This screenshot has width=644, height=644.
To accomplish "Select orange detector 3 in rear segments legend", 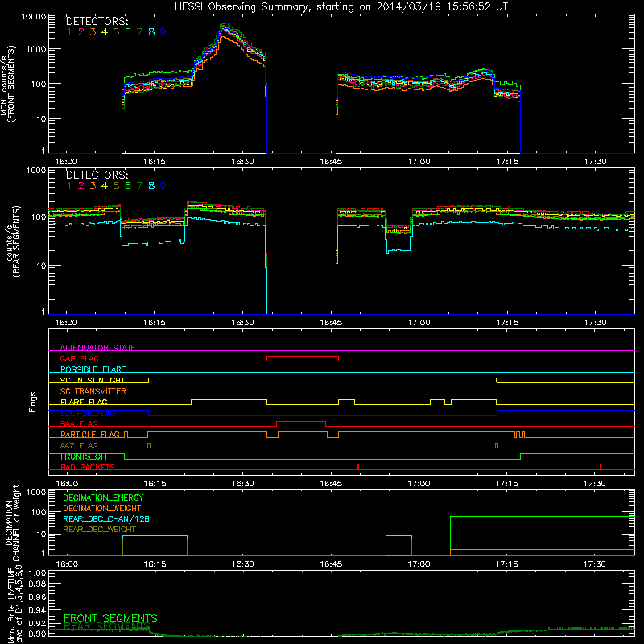I will click(x=93, y=186).
